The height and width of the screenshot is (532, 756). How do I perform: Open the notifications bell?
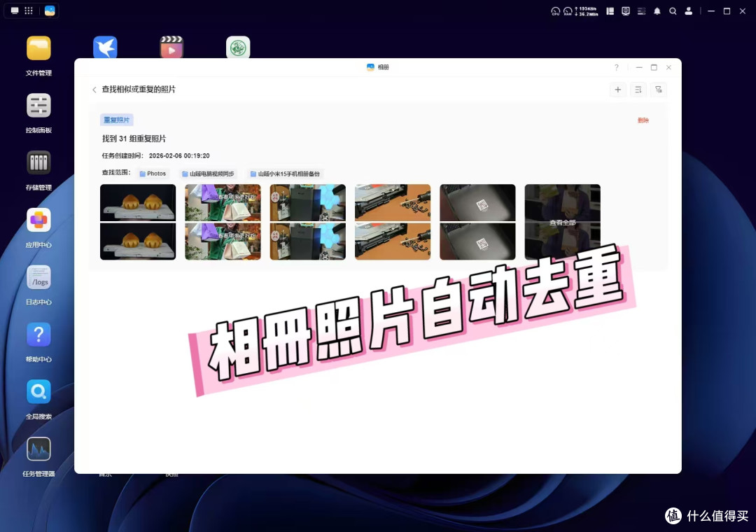click(657, 11)
